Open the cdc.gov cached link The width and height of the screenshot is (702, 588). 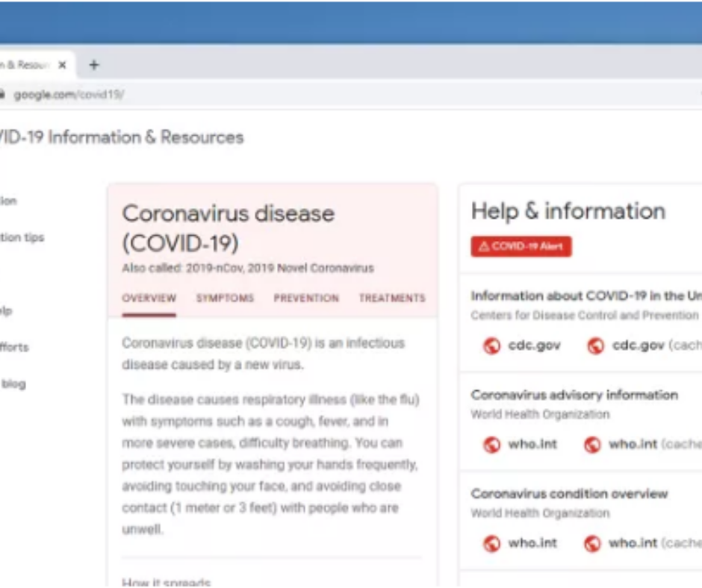click(x=656, y=345)
